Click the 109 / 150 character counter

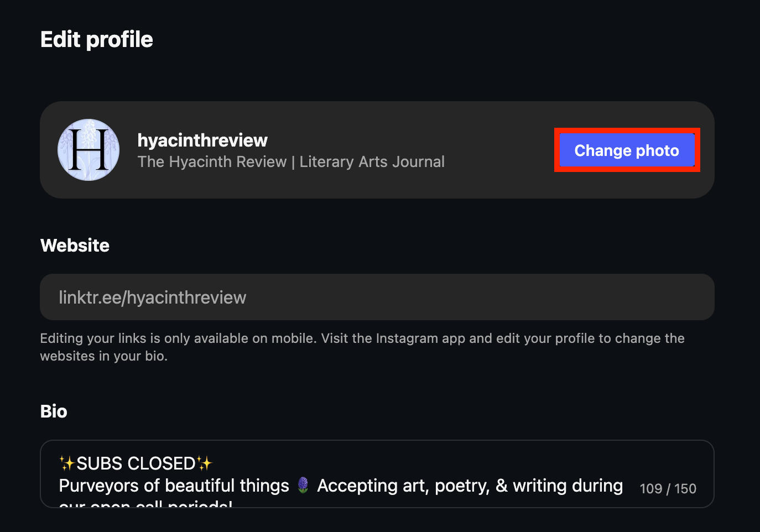(668, 489)
